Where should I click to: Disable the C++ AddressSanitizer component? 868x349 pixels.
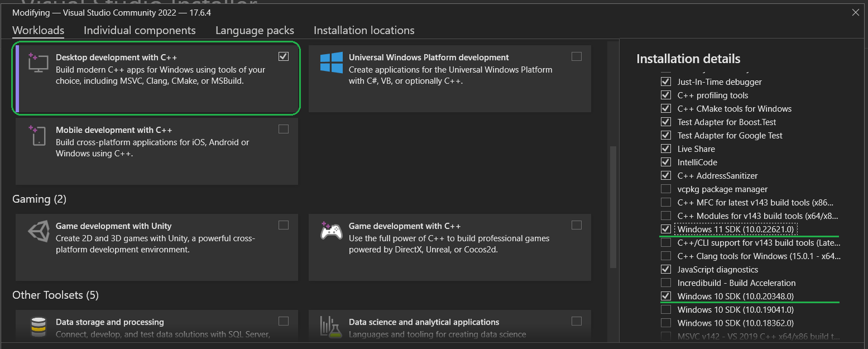665,175
